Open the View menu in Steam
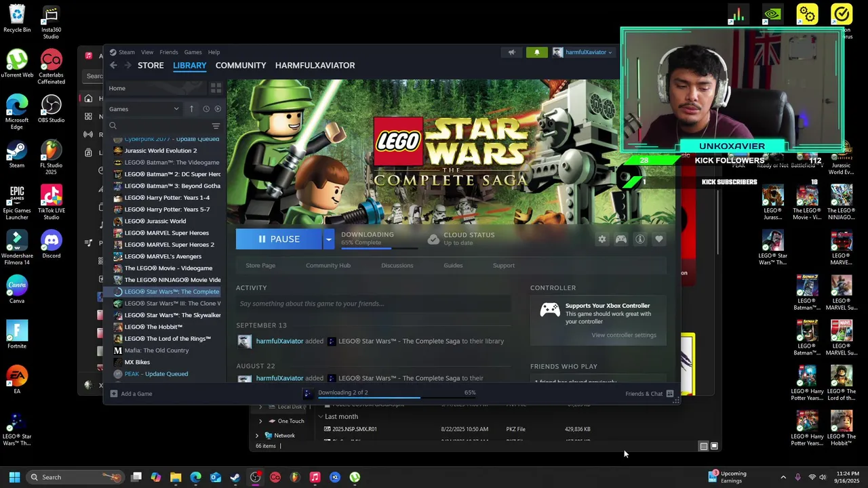Viewport: 868px width, 488px height. click(147, 52)
